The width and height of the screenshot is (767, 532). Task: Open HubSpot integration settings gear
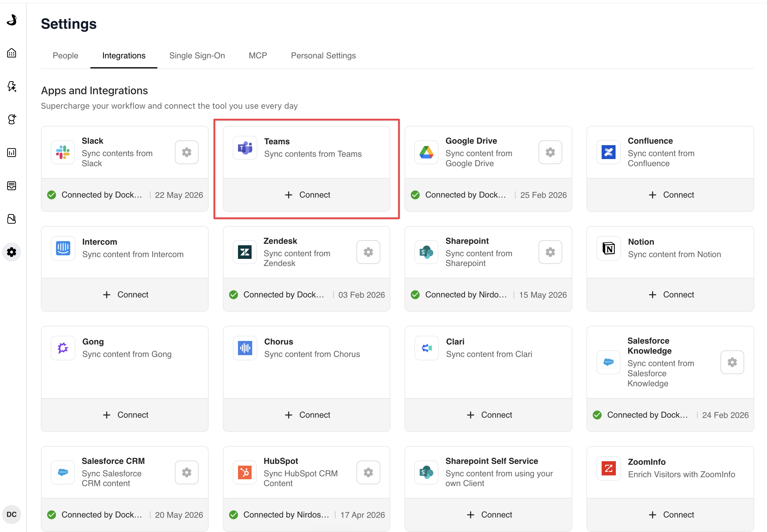pyautogui.click(x=368, y=472)
